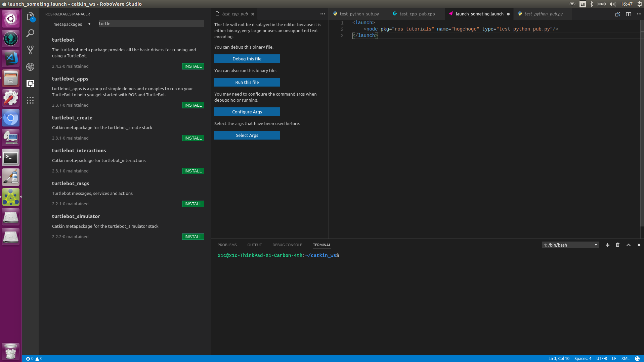
Task: Kill terminal with the trash icon
Action: coord(617,245)
